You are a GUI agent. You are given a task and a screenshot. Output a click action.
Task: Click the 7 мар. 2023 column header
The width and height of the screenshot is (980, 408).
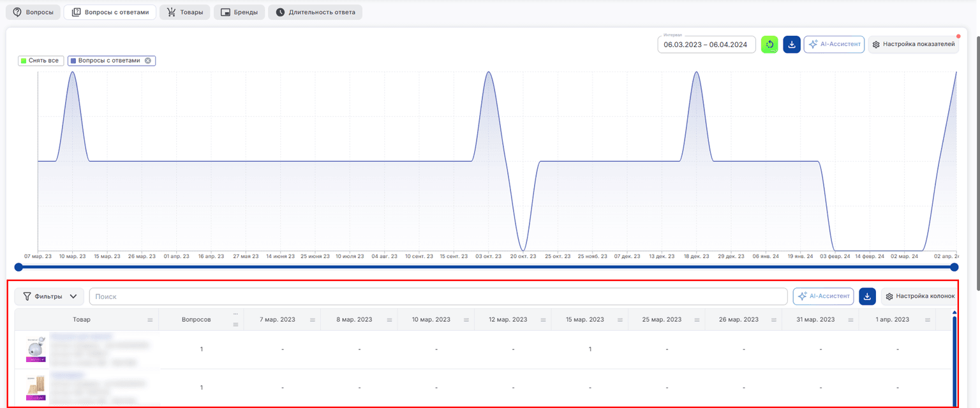(278, 319)
